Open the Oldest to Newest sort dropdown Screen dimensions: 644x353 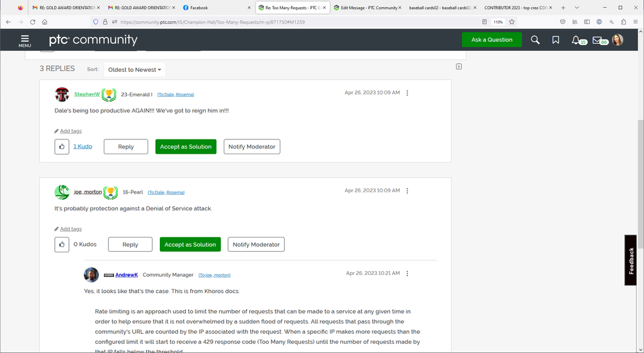click(135, 70)
